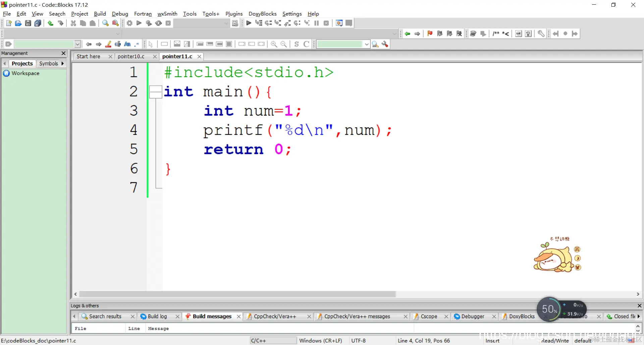
Task: Redo the last edit
Action: pyautogui.click(x=61, y=23)
